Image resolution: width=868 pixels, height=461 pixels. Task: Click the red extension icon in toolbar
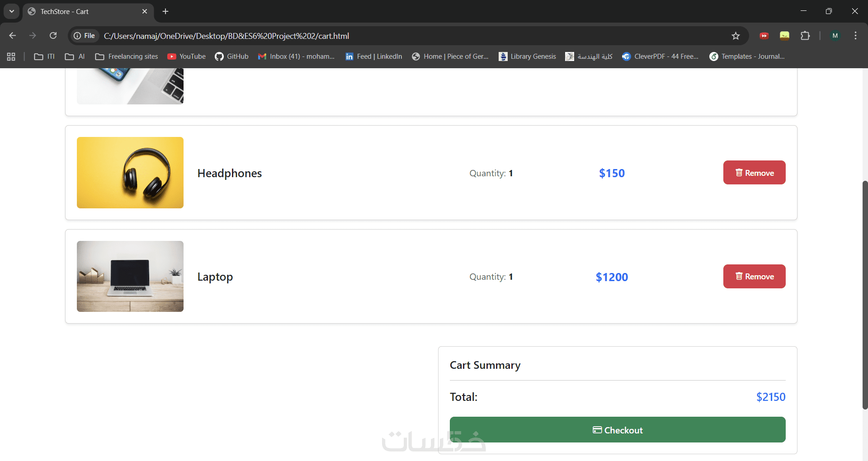764,36
